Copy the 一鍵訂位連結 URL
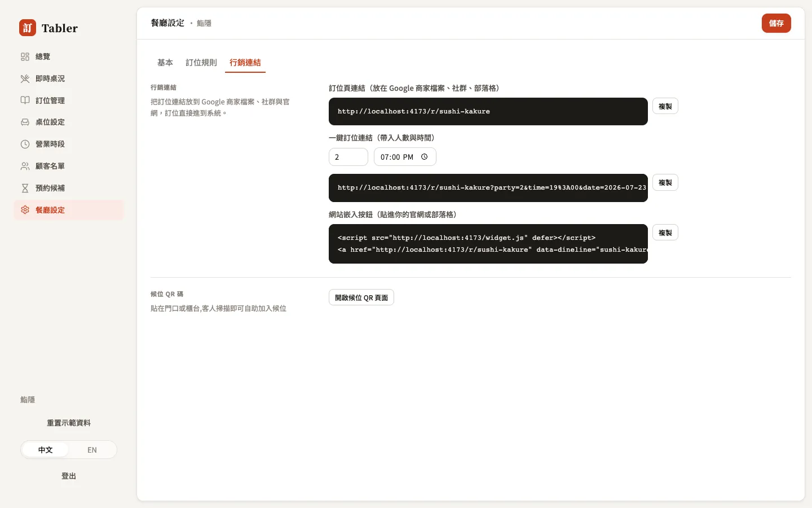 click(665, 182)
